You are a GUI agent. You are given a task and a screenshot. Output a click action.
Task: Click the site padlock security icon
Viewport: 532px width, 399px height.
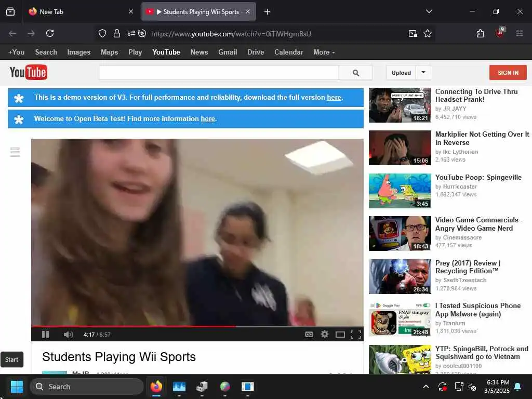[117, 33]
